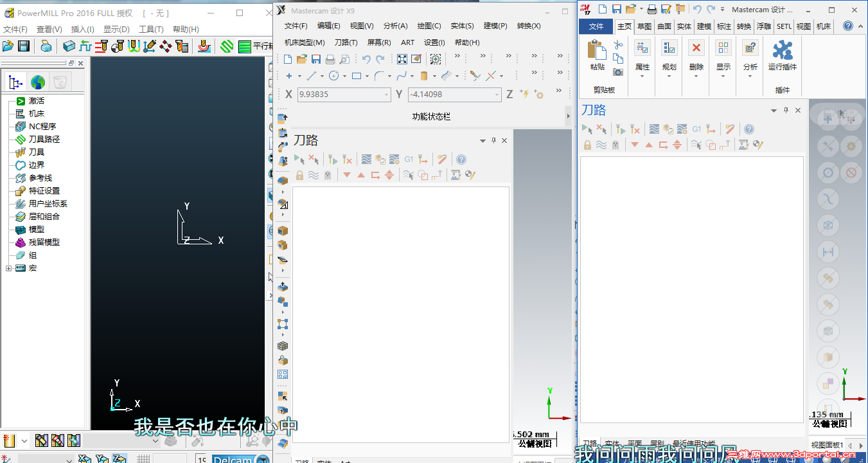The image size is (868, 463).
Task: Click G1 post icon in X9 刀路 panel
Action: [x=409, y=159]
